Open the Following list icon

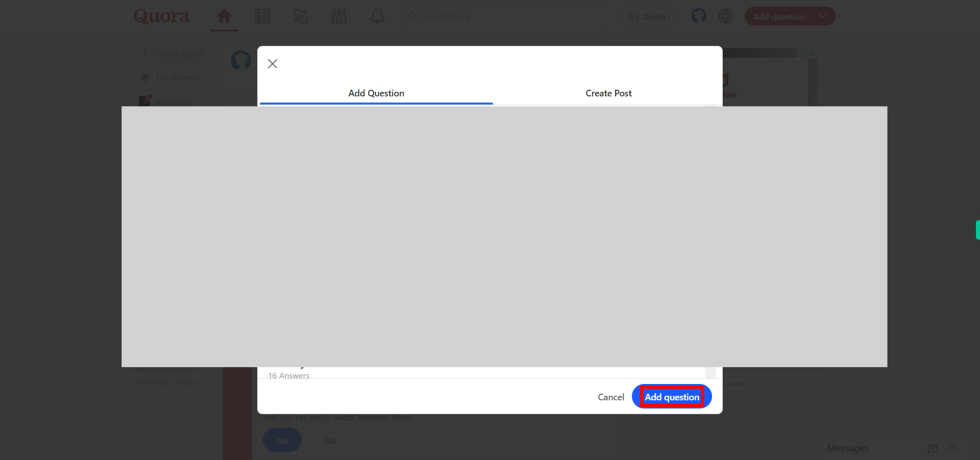pos(262,16)
